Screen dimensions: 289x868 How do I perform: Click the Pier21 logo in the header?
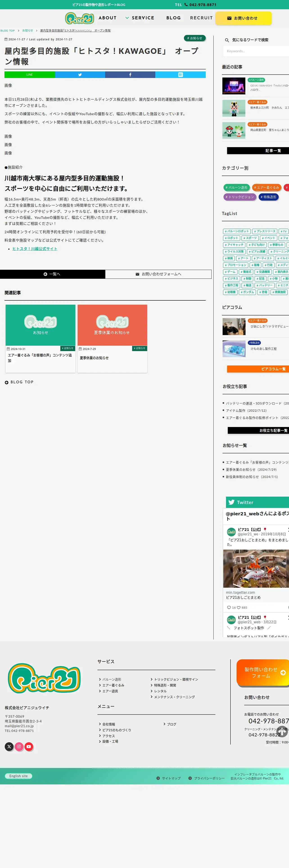pos(79,18)
